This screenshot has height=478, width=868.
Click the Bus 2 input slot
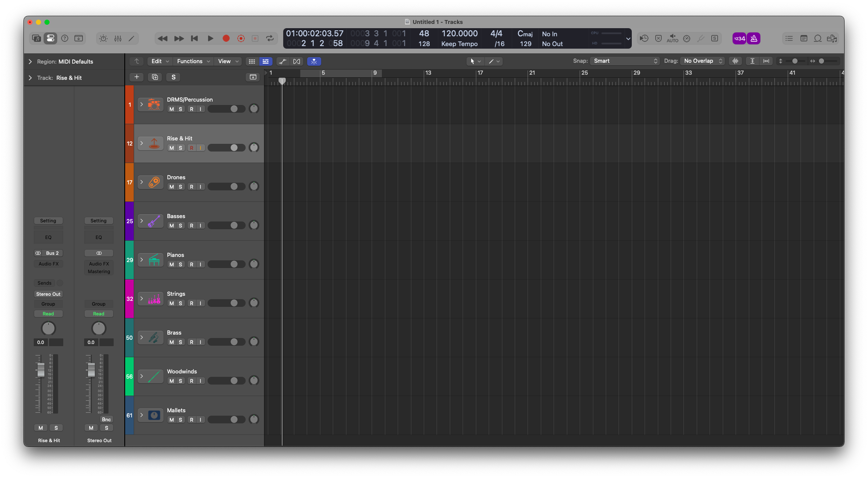(53, 253)
